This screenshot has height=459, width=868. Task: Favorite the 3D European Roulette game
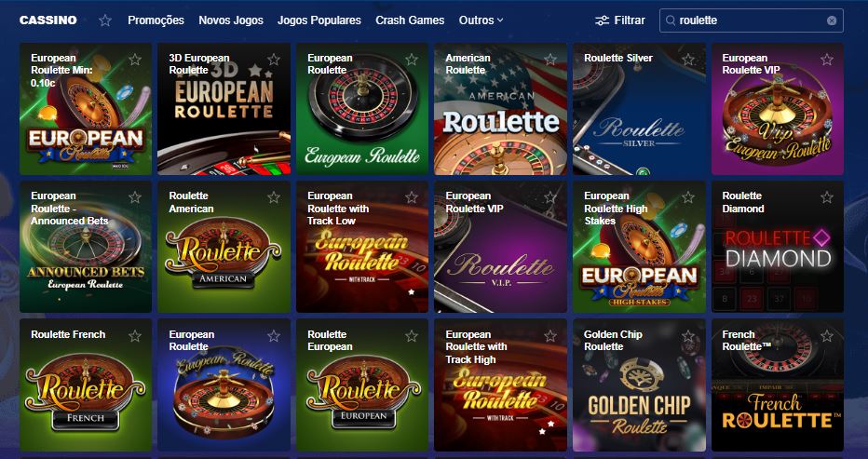(x=274, y=60)
